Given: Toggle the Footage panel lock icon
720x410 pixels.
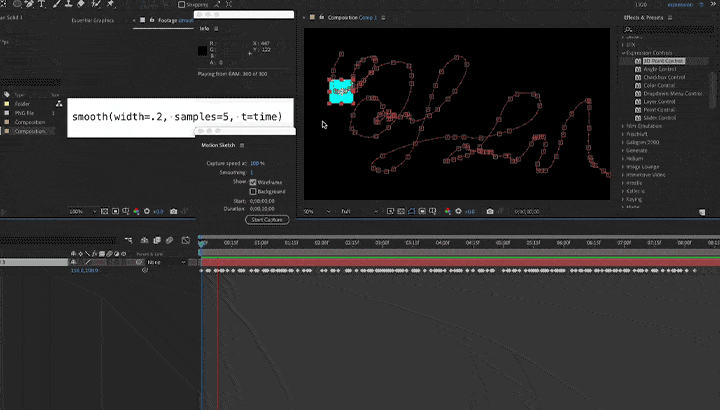Looking at the screenshot, I should (152, 20).
